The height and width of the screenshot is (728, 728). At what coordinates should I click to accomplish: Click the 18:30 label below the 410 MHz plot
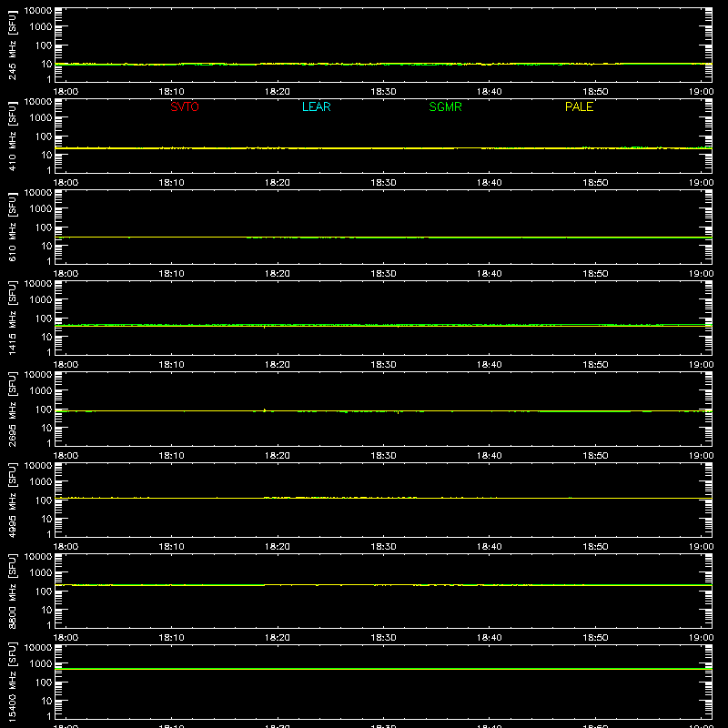point(383,183)
